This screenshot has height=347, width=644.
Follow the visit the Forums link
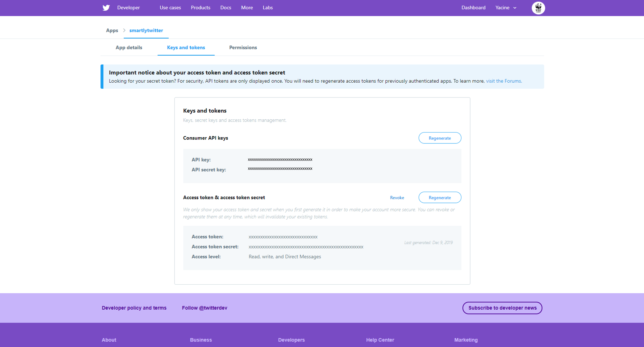tap(504, 81)
